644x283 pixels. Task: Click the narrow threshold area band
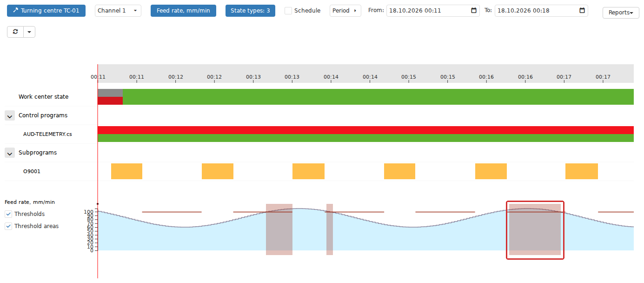[x=330, y=229]
